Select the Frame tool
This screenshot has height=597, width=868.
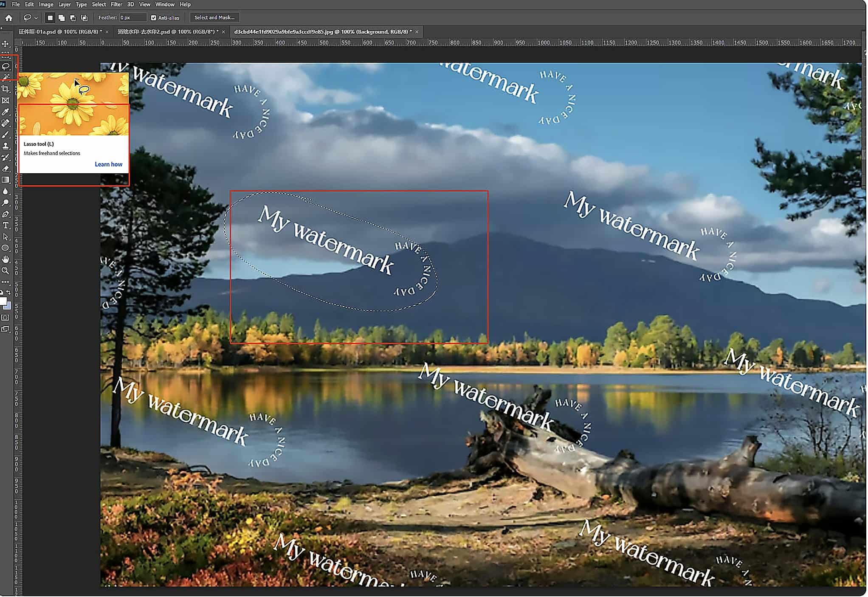[6, 101]
